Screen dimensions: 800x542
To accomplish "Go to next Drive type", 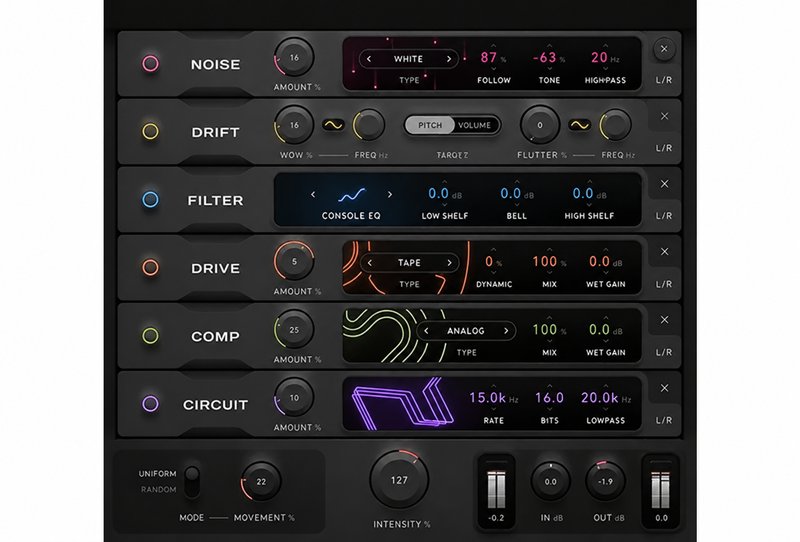I will [449, 263].
